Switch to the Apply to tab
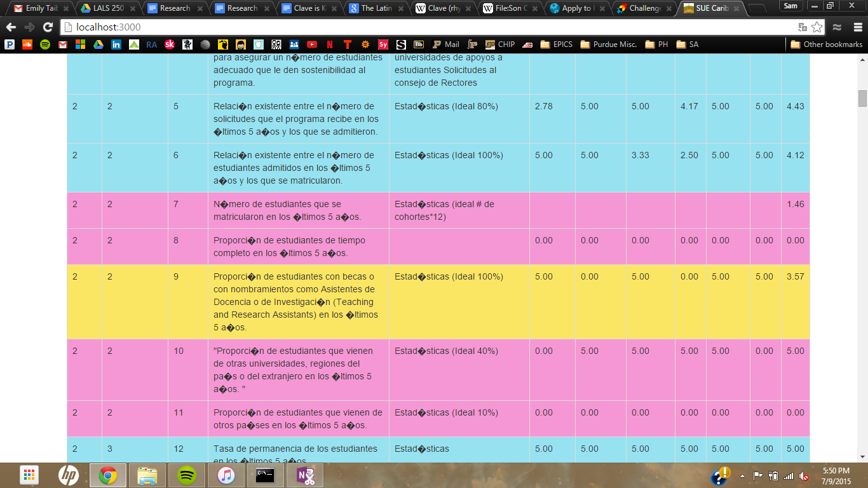Screen dimensions: 868x488 click(x=577, y=8)
